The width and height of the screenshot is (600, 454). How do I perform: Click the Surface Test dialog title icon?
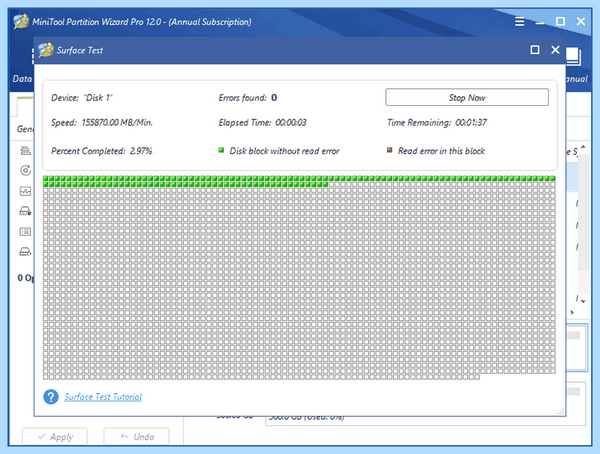[46, 50]
